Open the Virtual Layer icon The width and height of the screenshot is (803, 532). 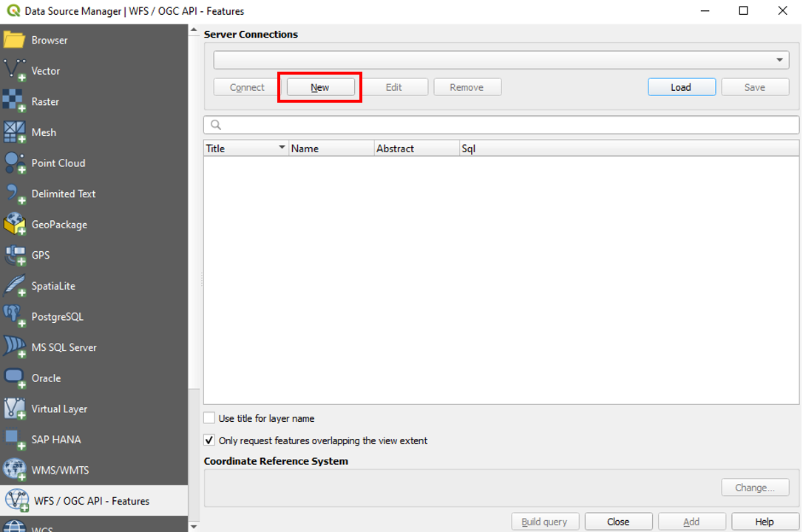pos(14,408)
